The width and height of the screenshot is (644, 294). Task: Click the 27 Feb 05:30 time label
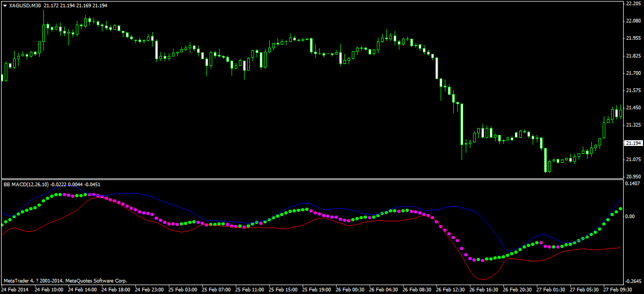(584, 289)
